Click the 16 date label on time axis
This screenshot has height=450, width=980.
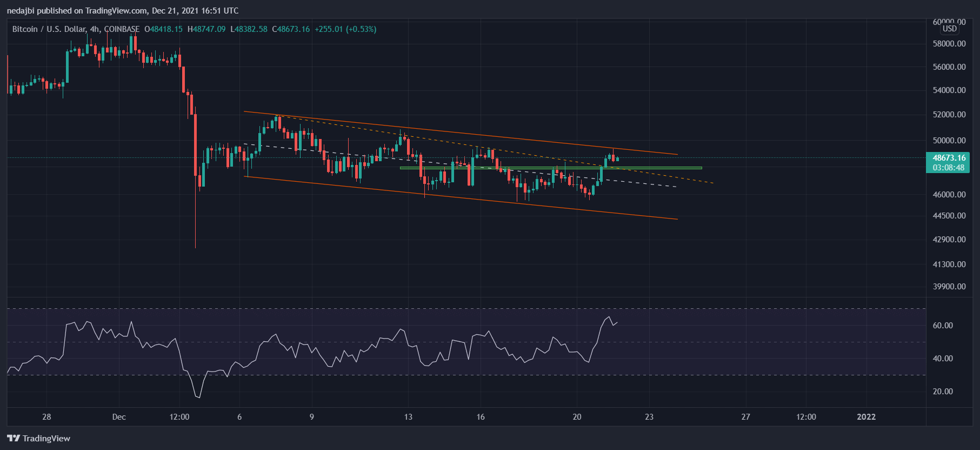481,417
